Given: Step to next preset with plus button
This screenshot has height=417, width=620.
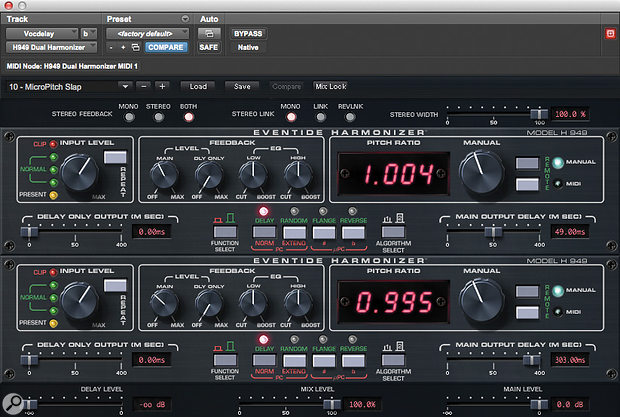Looking at the screenshot, I should 162,86.
